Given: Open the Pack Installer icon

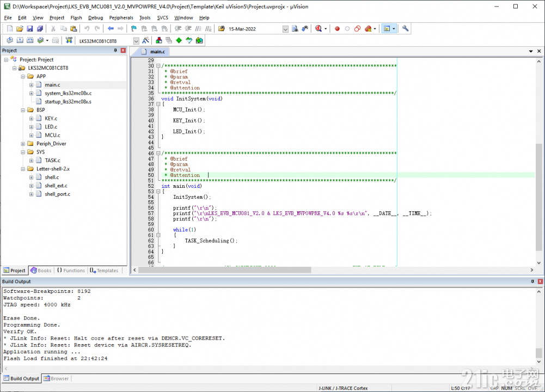Looking at the screenshot, I should [199, 41].
